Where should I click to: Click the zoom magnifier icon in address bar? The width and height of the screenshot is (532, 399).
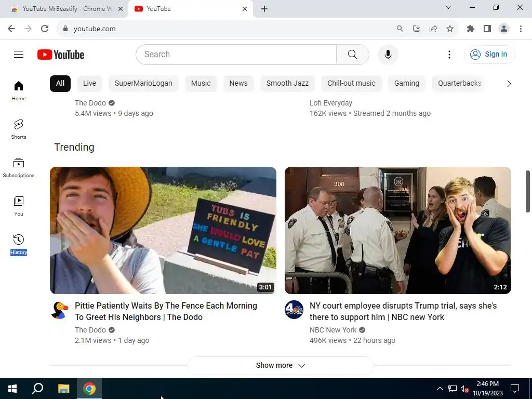click(400, 29)
